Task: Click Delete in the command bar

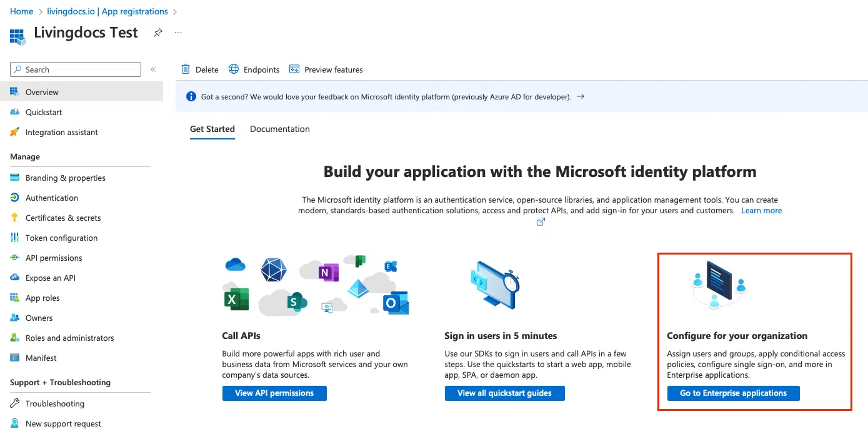Action: (200, 69)
